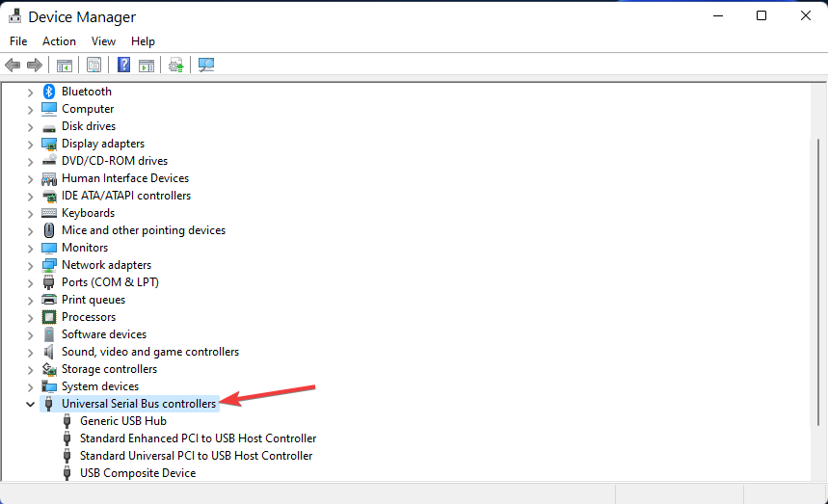The image size is (828, 504).
Task: Expand the Network adapters node
Action: click(30, 265)
